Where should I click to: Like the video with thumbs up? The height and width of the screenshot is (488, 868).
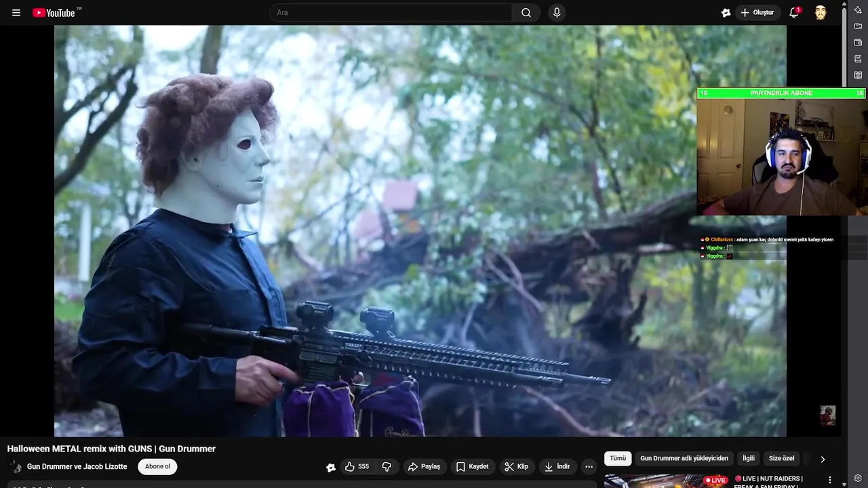(357, 466)
